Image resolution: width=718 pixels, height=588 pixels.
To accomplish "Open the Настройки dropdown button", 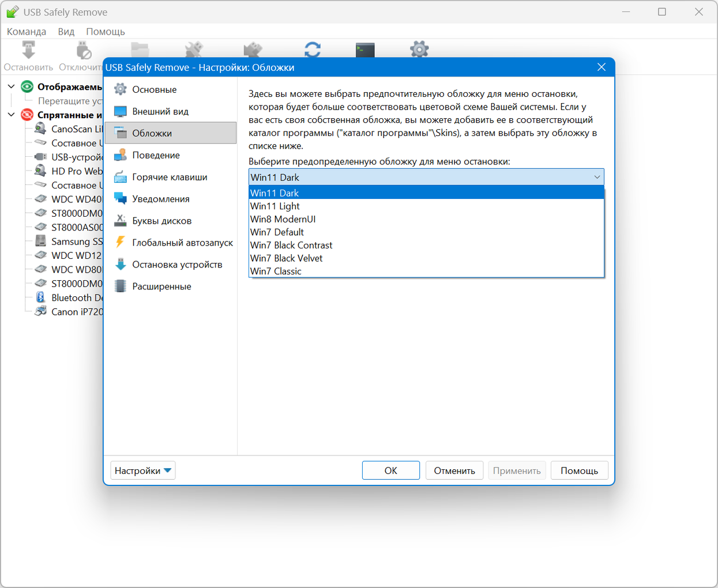I will click(x=143, y=470).
